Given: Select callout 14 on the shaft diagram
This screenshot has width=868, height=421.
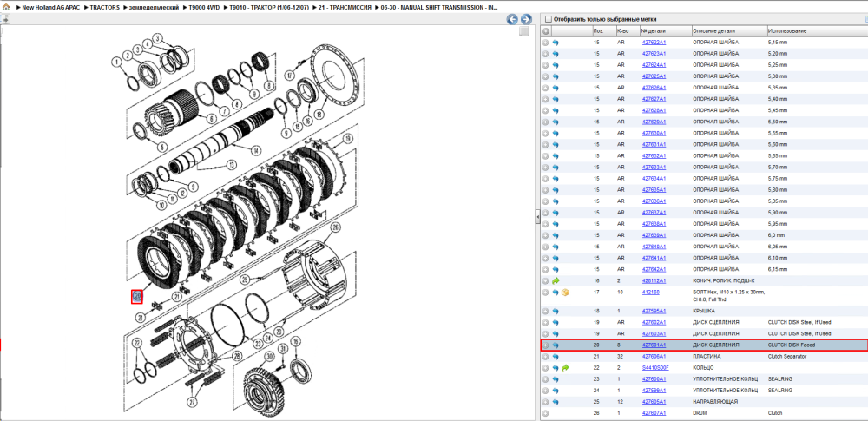Looking at the screenshot, I should [x=255, y=150].
